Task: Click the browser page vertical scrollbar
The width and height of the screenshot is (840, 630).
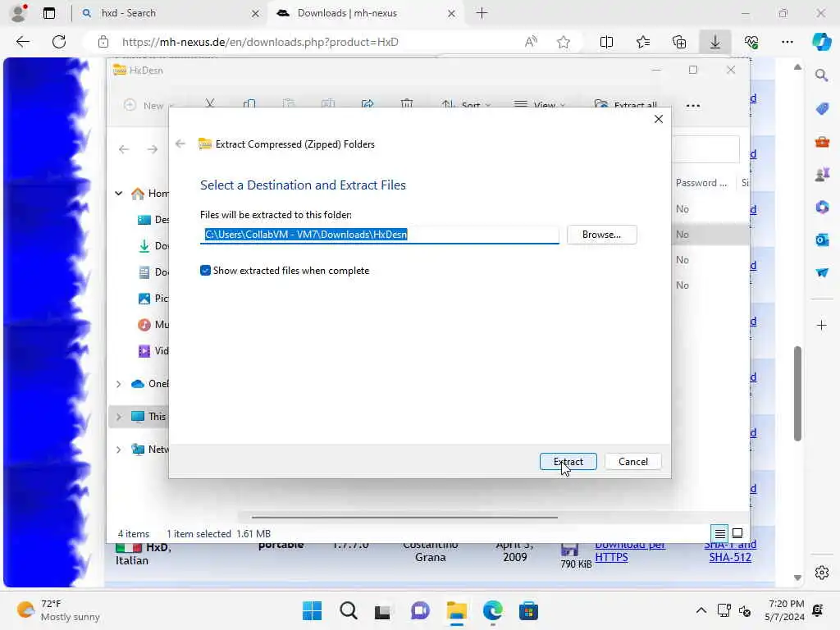Action: coord(797,394)
